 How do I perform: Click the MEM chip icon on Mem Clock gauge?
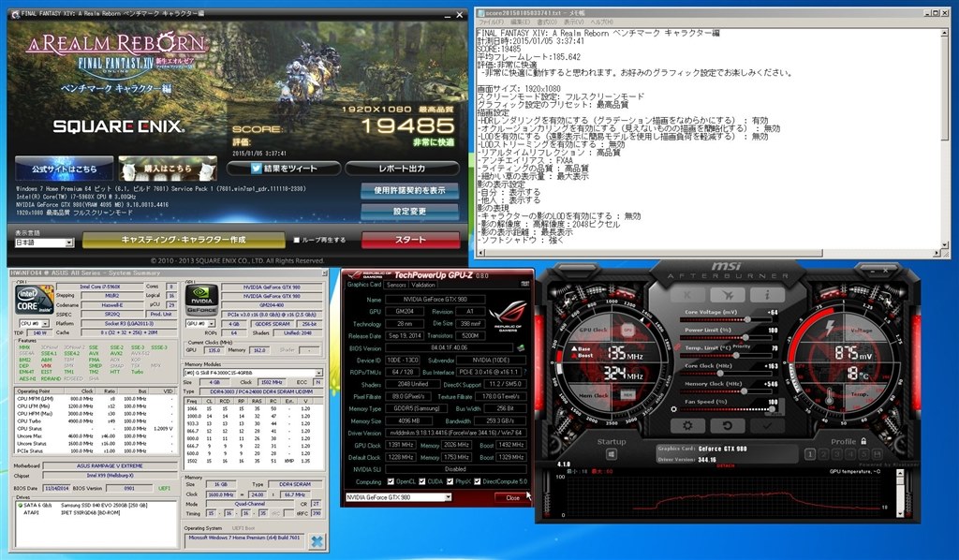coord(627,395)
